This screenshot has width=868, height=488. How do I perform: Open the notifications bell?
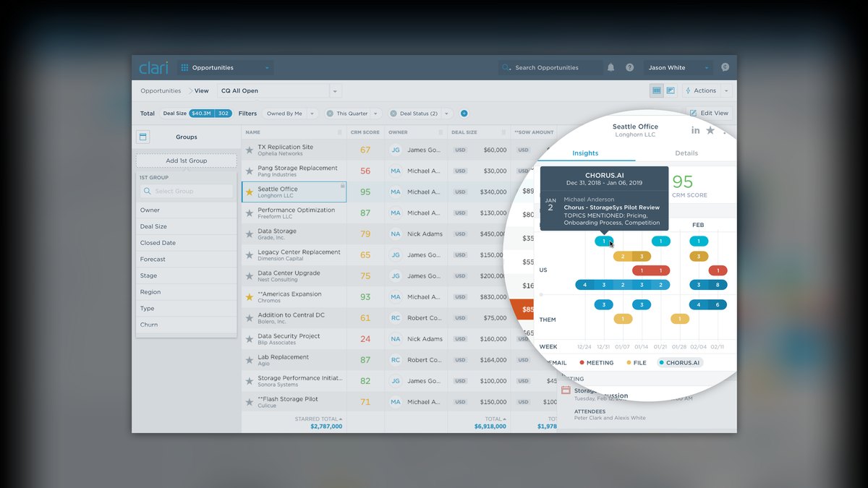click(x=610, y=67)
